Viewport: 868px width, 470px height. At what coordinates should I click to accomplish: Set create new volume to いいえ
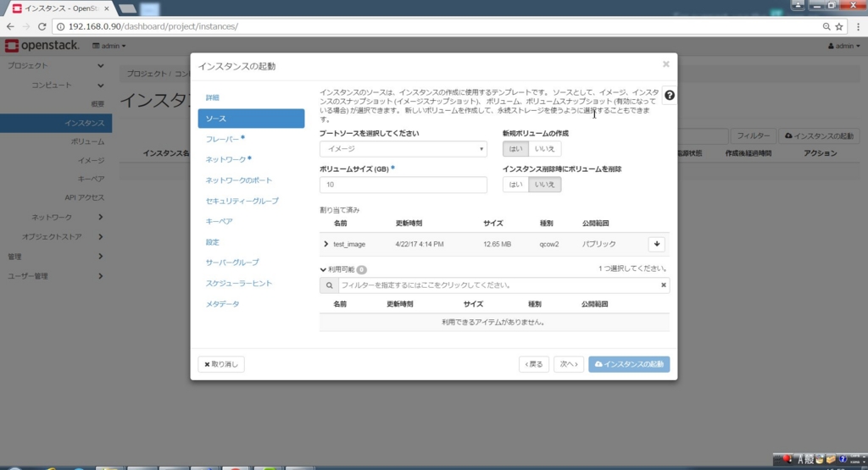coord(545,149)
